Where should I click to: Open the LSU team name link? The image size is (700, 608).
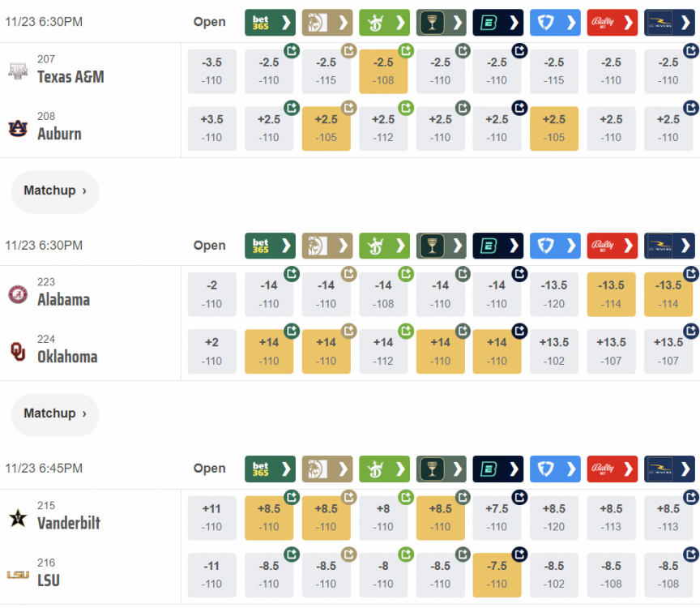click(48, 580)
